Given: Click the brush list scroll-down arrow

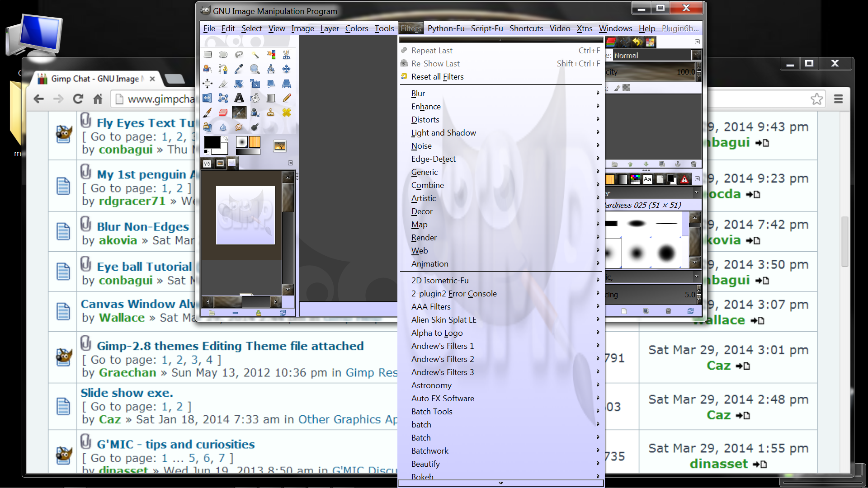Looking at the screenshot, I should pos(695,263).
